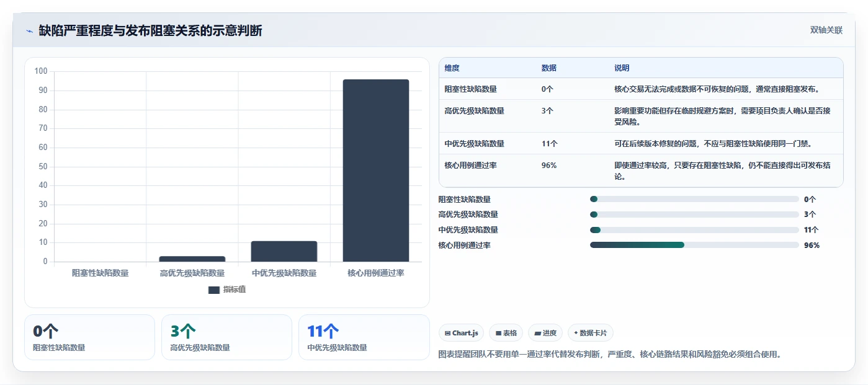Click the 中优先级缺陷数量 progress bar
The width and height of the screenshot is (868, 385).
[x=694, y=230]
